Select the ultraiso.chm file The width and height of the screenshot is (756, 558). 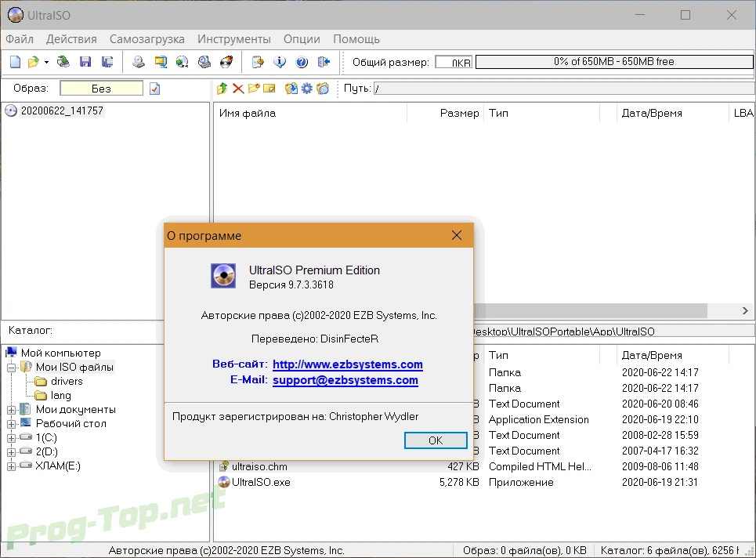(259, 467)
